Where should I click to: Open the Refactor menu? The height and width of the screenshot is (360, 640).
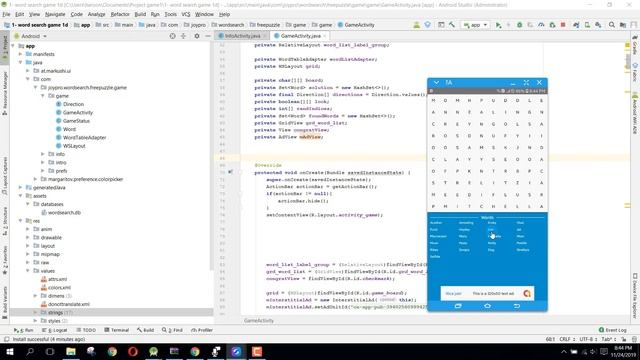pyautogui.click(x=120, y=14)
